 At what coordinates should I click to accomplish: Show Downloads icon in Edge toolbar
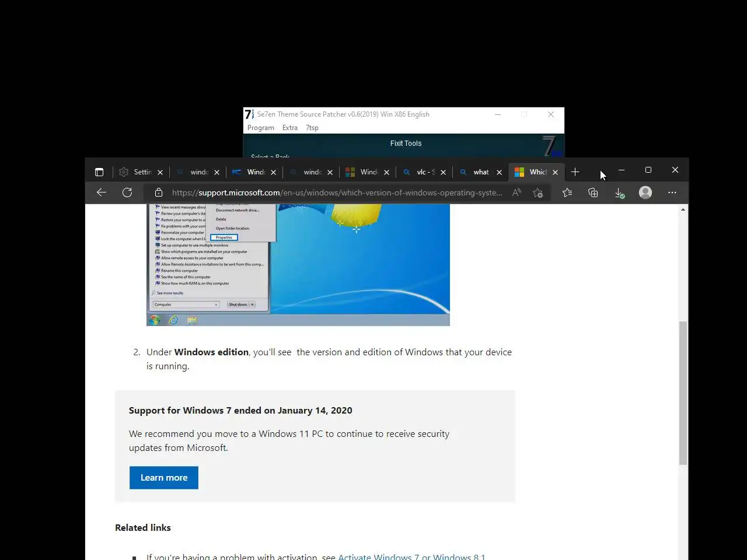point(619,192)
